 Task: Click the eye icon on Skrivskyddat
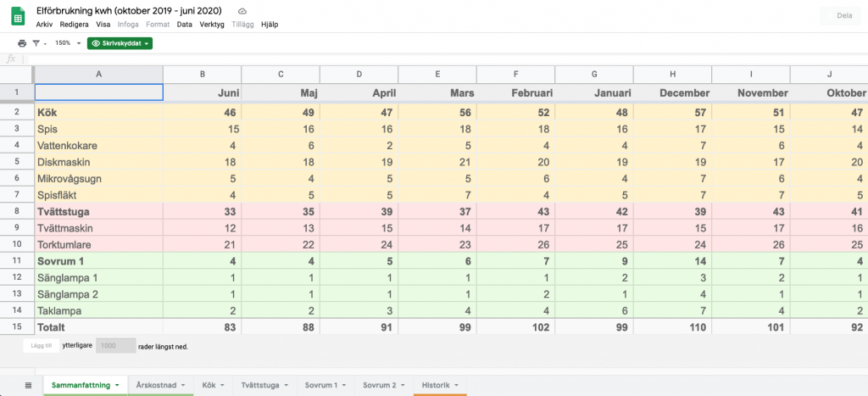click(x=96, y=43)
